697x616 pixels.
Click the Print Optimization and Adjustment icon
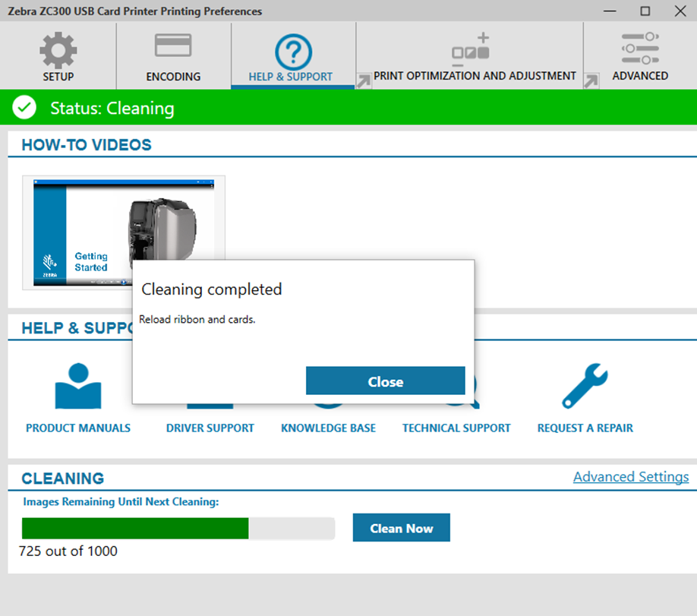(472, 49)
